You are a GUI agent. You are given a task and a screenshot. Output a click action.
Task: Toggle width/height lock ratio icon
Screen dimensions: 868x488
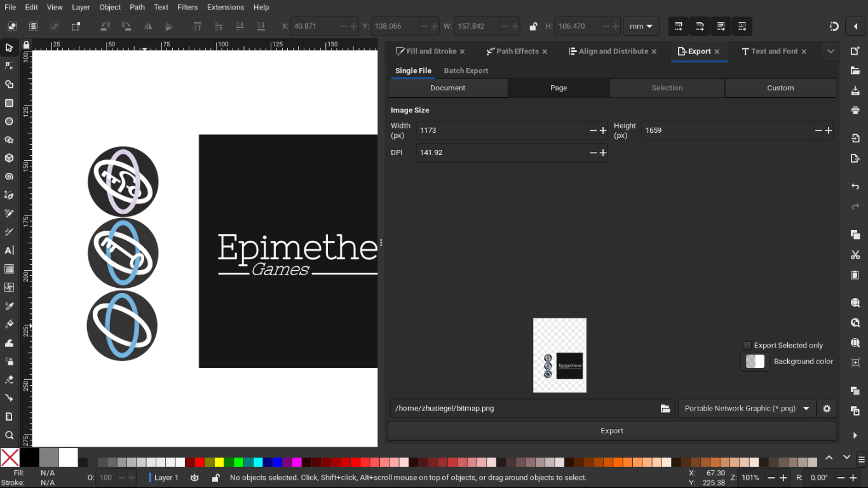click(533, 26)
